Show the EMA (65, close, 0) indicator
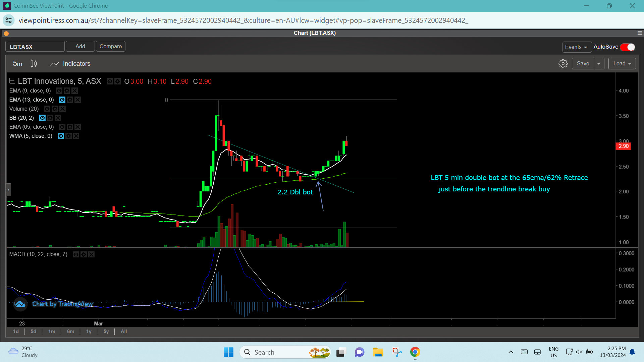644x362 pixels. [x=62, y=127]
